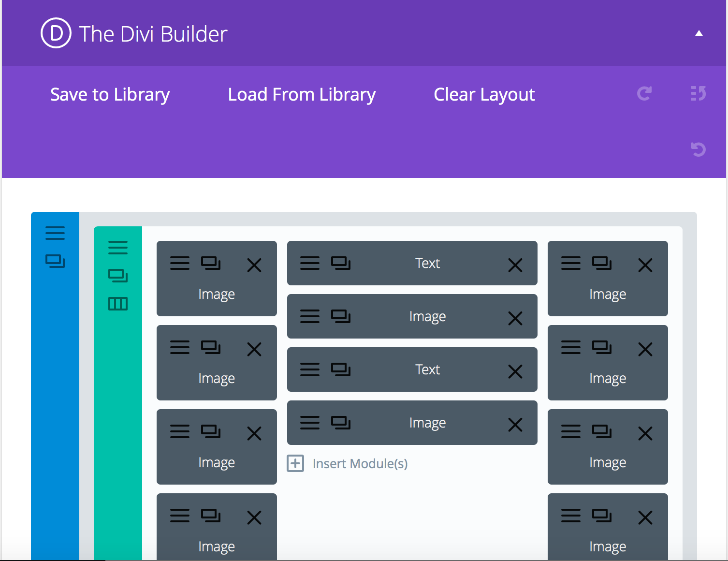The image size is (728, 561).
Task: Click Clear Layout
Action: pyautogui.click(x=484, y=94)
